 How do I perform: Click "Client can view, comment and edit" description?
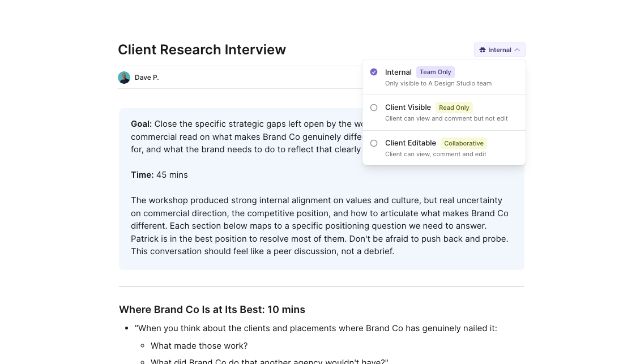[x=436, y=154]
